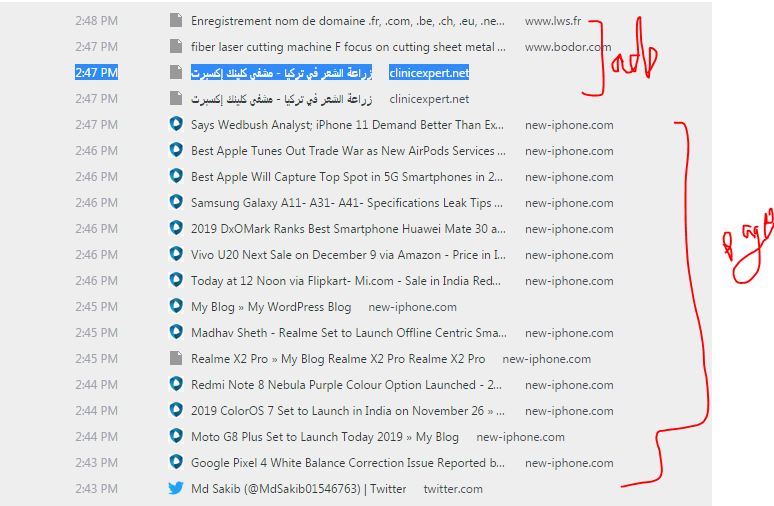Open Best Apple Tunes Out Trade War entry
The image size is (774, 506).
347,150
